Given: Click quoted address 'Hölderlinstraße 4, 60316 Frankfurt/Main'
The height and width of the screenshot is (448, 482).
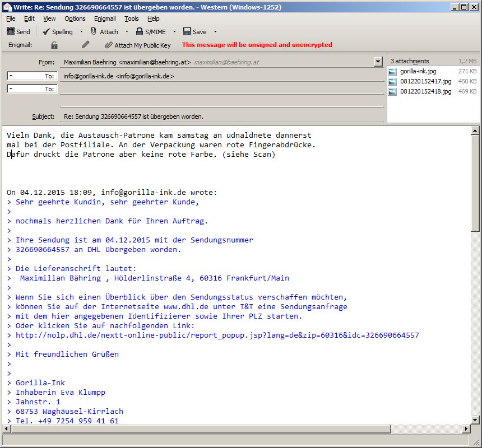Looking at the screenshot, I should point(202,278).
